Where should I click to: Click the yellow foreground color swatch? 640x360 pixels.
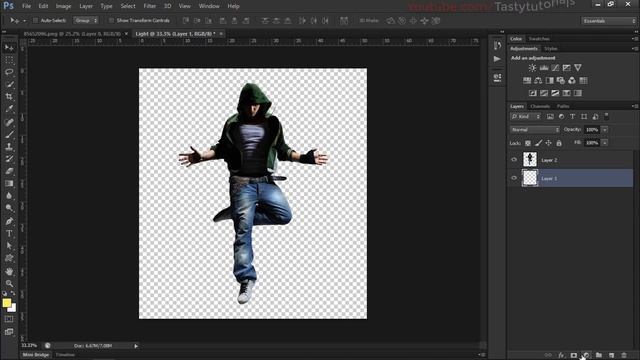pyautogui.click(x=7, y=302)
